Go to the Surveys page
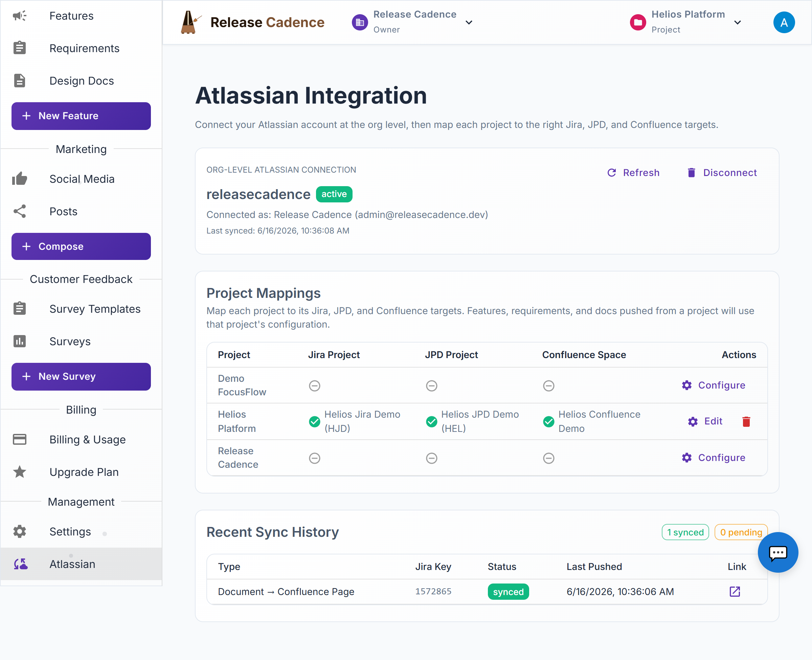812x660 pixels. coord(81,341)
